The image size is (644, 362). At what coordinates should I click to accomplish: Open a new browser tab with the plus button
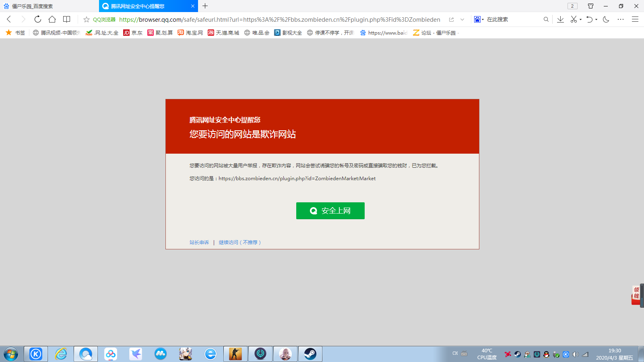pyautogui.click(x=205, y=6)
